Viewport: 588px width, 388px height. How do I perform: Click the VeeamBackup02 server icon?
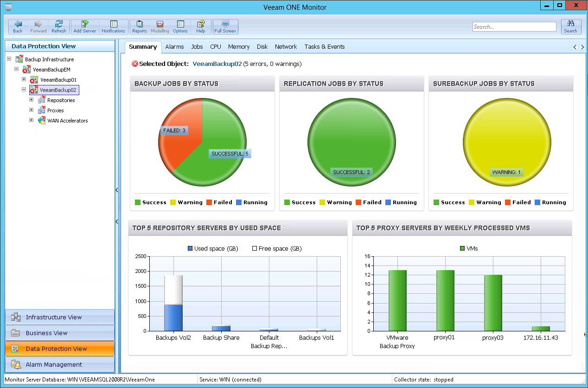tap(34, 90)
